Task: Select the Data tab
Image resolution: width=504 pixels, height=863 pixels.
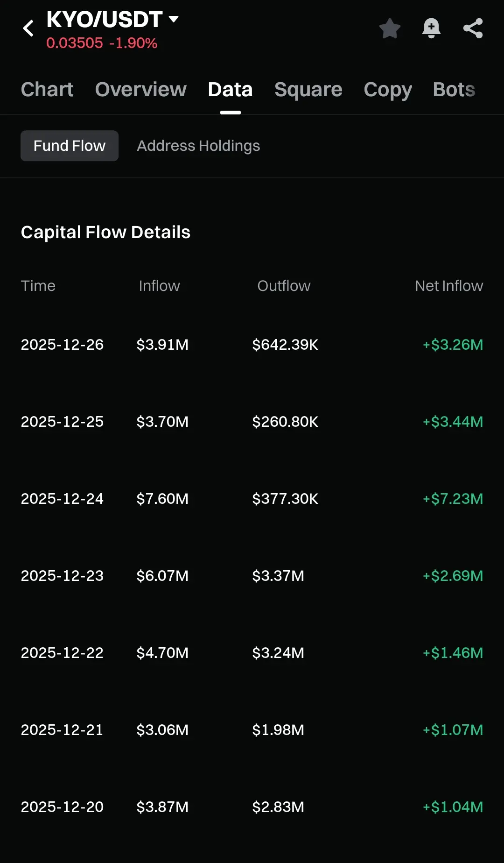Action: (x=230, y=90)
